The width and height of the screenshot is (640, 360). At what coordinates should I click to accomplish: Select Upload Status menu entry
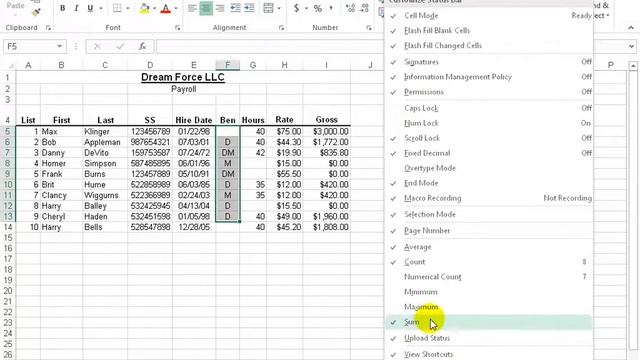pos(489,338)
